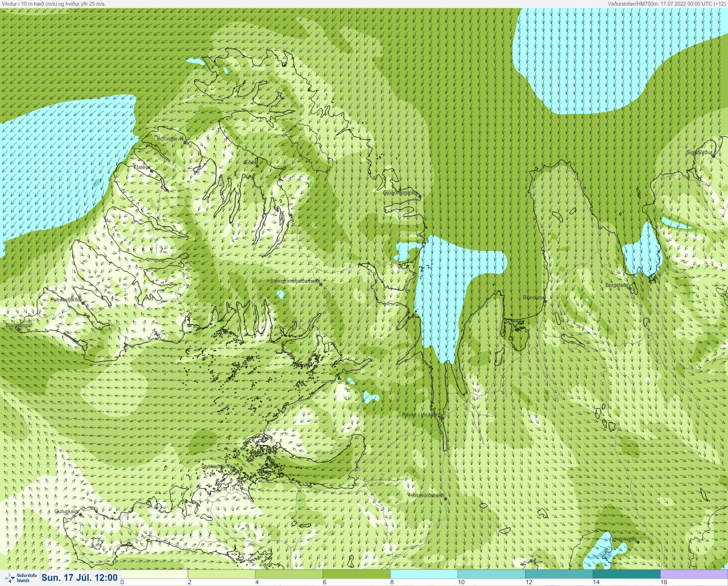Click the Veðurstofa Íslands logo
Image resolution: width=728 pixels, height=586 pixels.
19,578
